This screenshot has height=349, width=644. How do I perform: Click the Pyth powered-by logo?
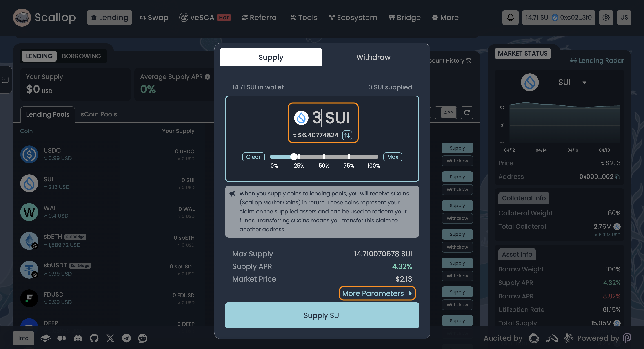point(627,338)
